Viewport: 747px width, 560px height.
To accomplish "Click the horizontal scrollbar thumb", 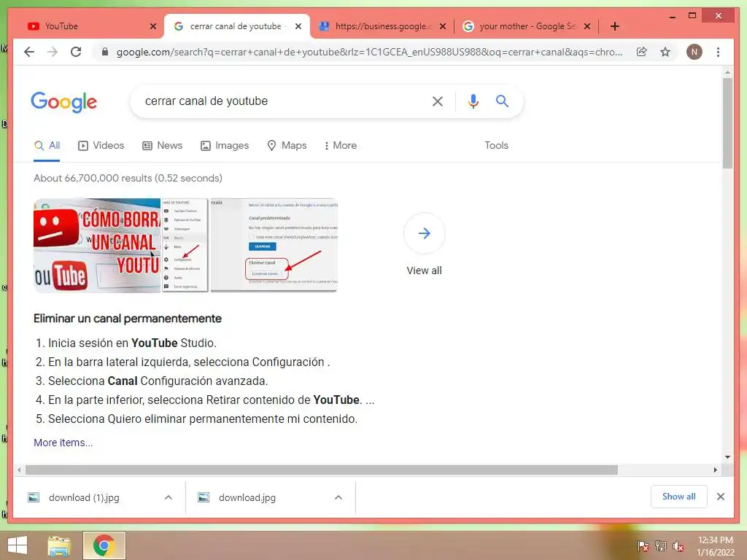I will [x=322, y=470].
